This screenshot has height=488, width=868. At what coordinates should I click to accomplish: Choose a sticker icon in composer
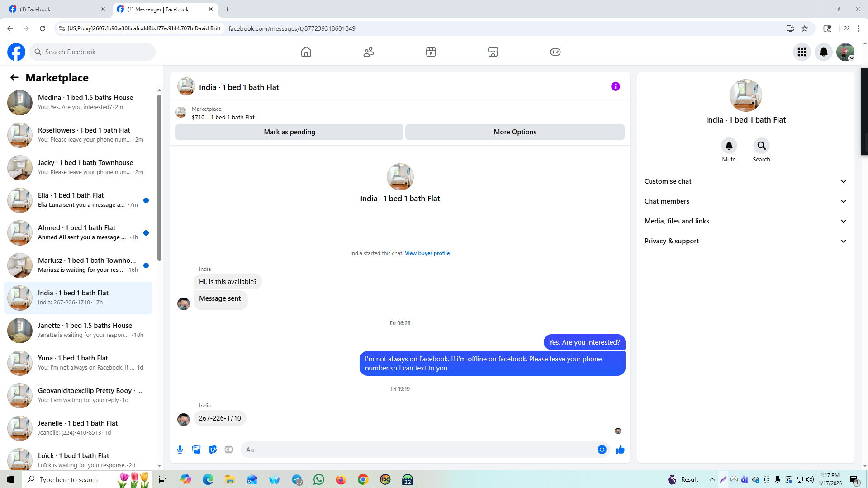point(213,450)
